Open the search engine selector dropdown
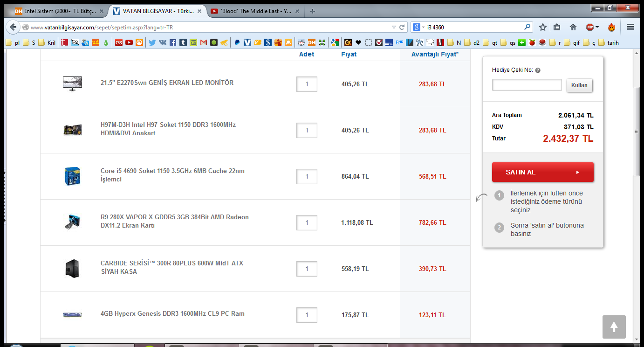The image size is (644, 347). tap(418, 27)
